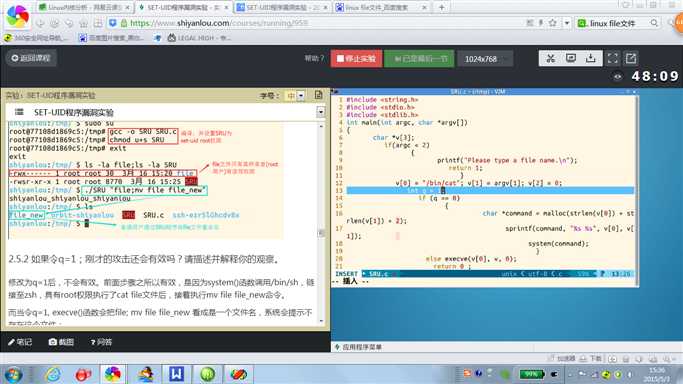Click the green finished section button

(x=419, y=58)
